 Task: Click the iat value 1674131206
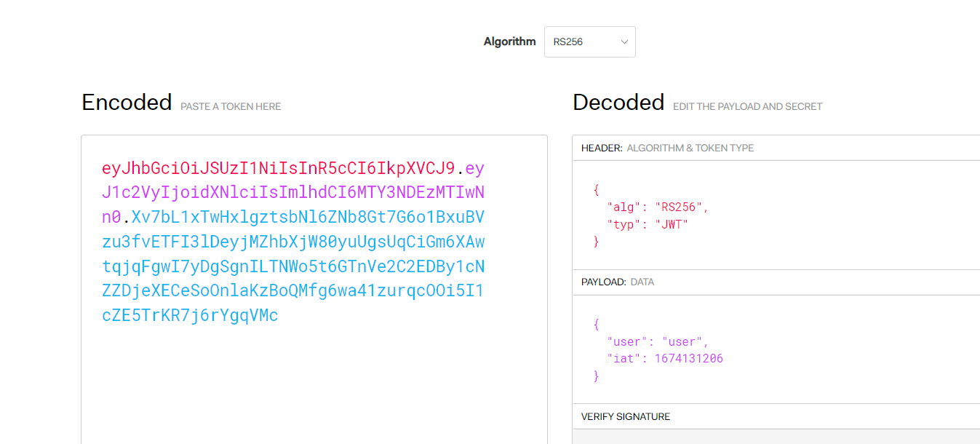click(x=688, y=358)
